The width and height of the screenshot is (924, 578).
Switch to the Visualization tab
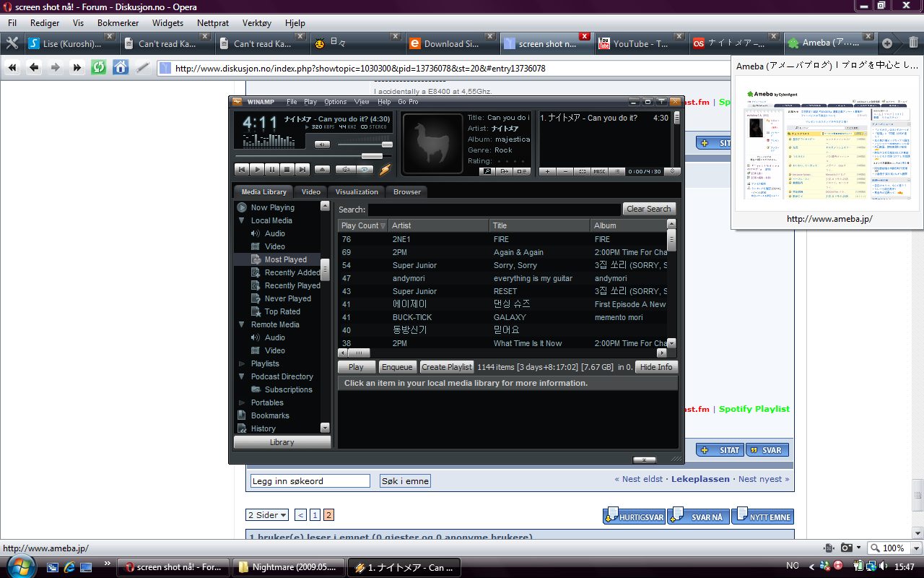click(x=357, y=191)
